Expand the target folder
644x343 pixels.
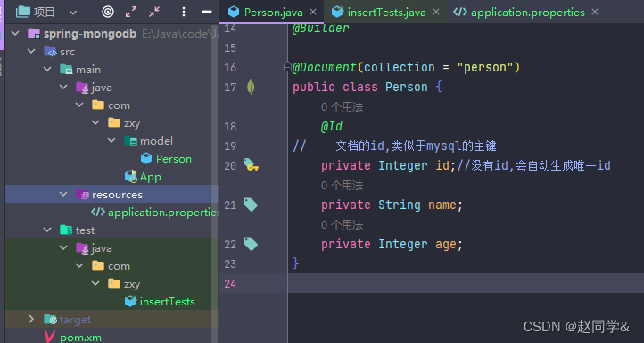(31, 319)
